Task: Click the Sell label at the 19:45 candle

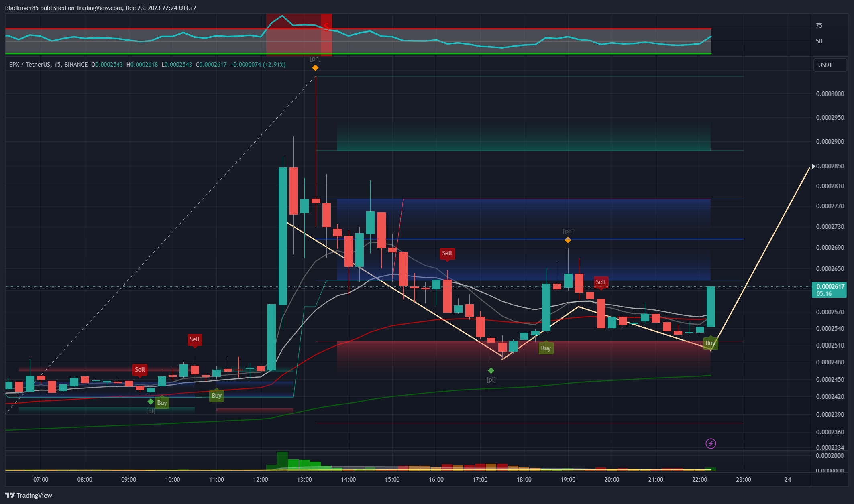Action: click(x=601, y=282)
